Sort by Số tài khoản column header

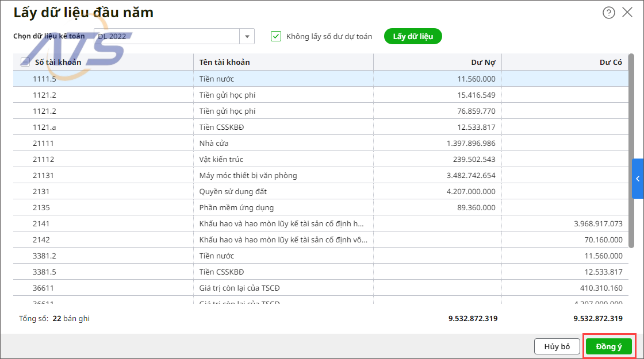pyautogui.click(x=58, y=62)
